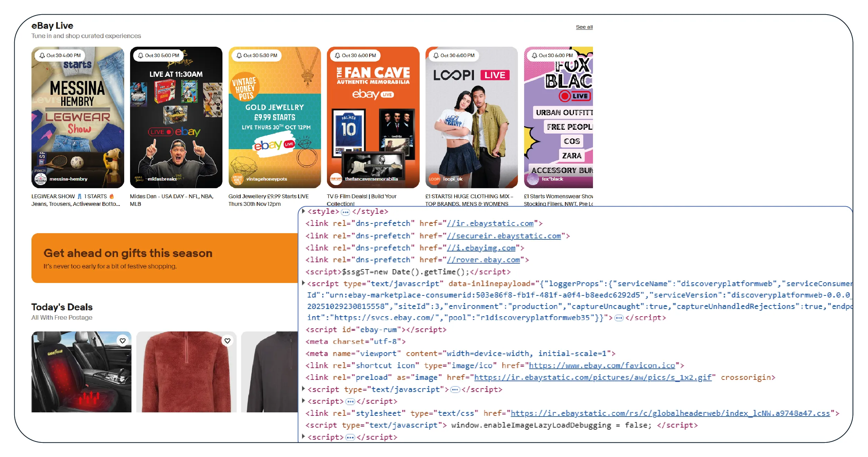Viewport: 868px width, 457px height.
Task: Expand script with data-inlinepayload attribute
Action: click(x=303, y=283)
